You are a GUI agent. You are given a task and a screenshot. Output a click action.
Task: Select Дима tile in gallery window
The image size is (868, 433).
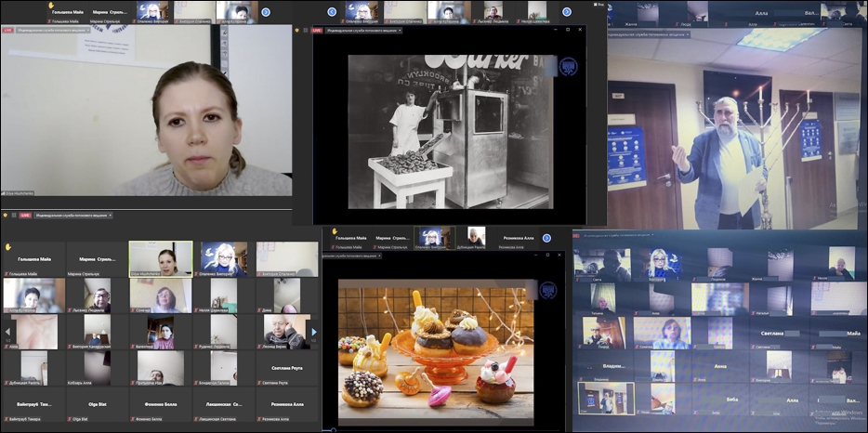pos(287,295)
